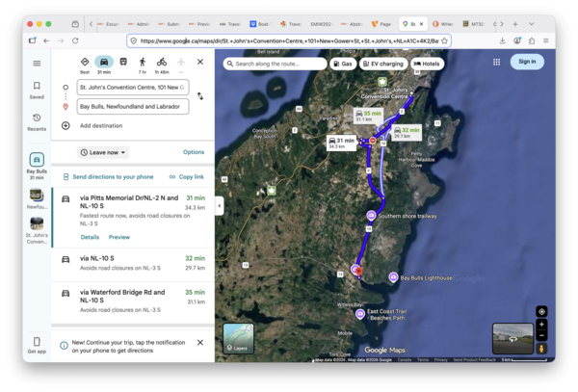Select Cycling travel mode
The height and width of the screenshot is (392, 578).
pos(162,65)
